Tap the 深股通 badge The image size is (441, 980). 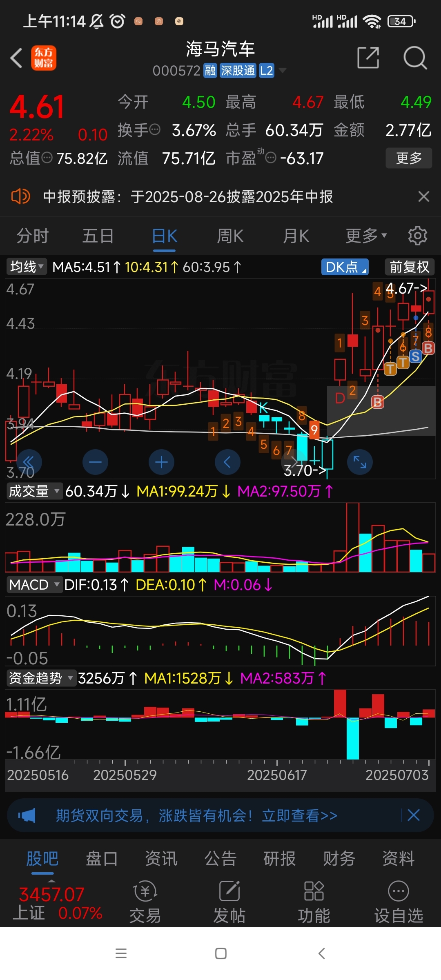(x=238, y=71)
